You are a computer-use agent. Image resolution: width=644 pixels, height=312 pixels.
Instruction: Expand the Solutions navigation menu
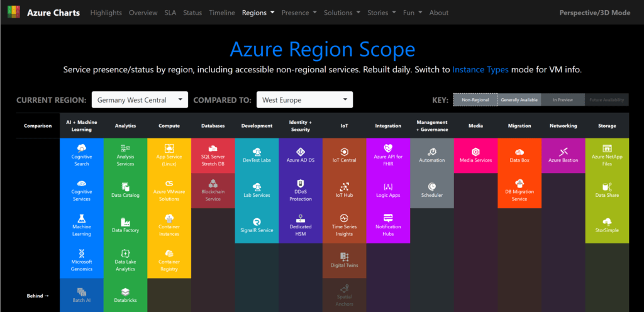coord(341,13)
